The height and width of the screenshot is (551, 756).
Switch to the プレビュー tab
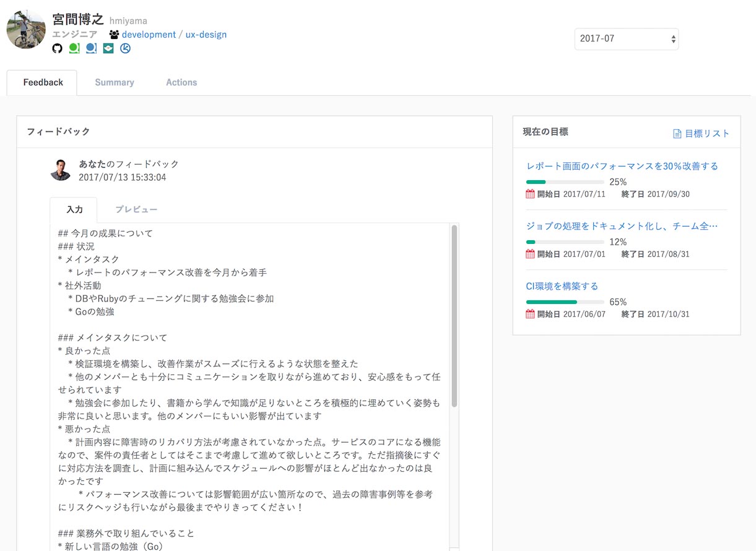pos(136,209)
